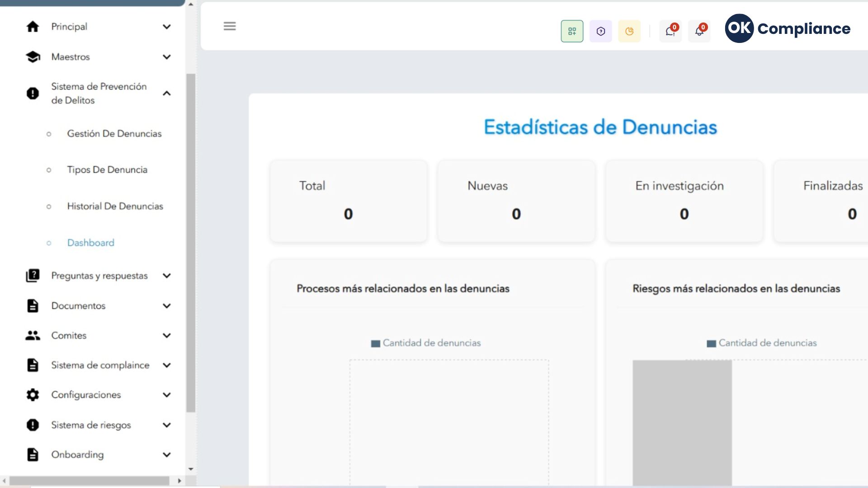
Task: Expand the Sistema de complaince chevron
Action: click(x=167, y=365)
